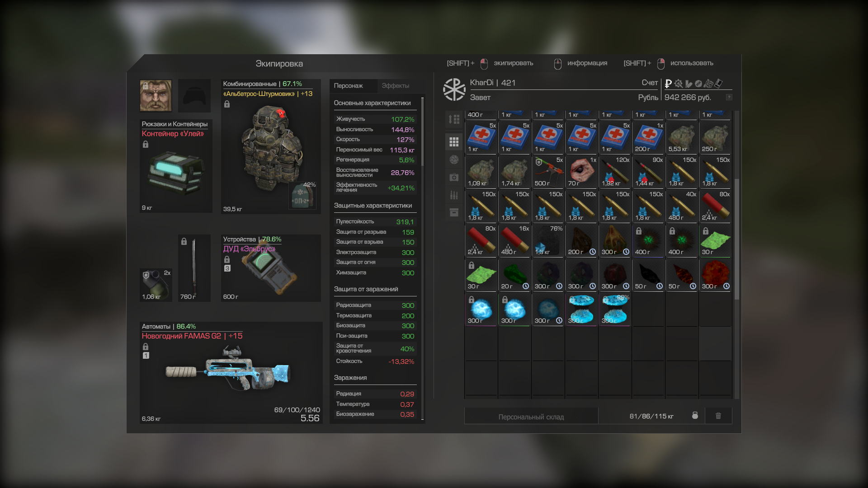
Task: Filter inventory by artifacts sphere icon
Action: [454, 160]
